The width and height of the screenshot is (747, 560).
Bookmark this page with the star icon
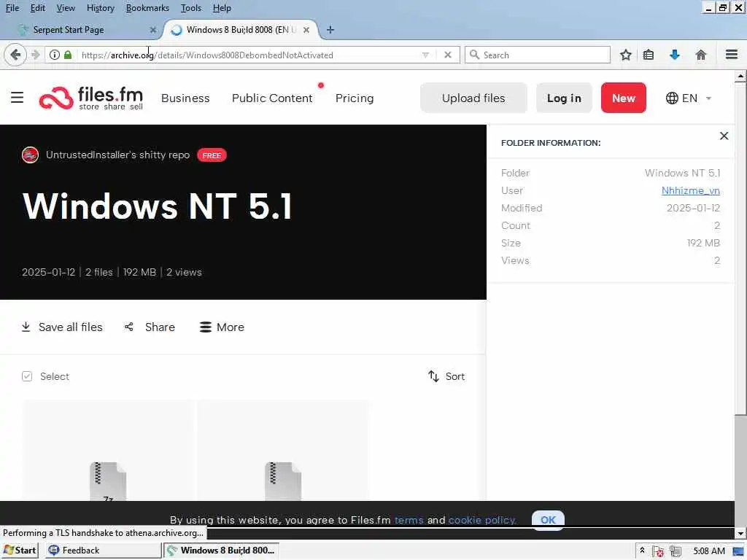[x=625, y=55]
